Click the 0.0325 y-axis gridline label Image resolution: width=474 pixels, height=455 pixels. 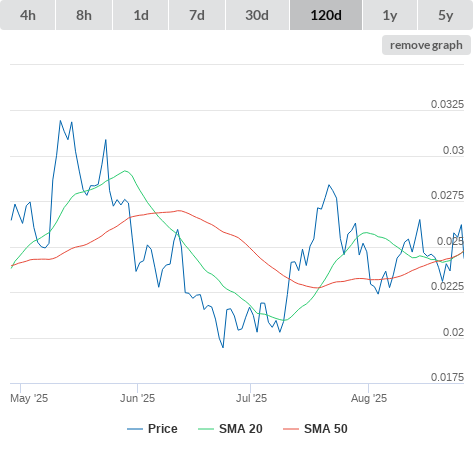[447, 104]
